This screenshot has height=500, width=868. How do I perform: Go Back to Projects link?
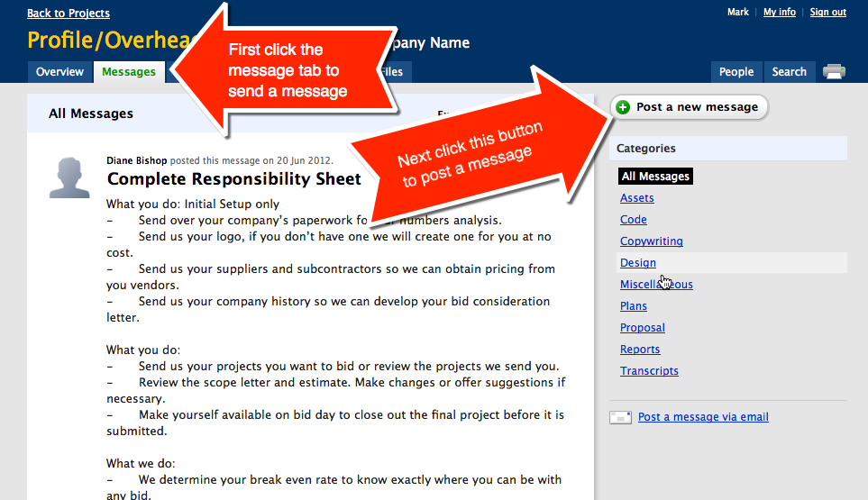click(69, 14)
